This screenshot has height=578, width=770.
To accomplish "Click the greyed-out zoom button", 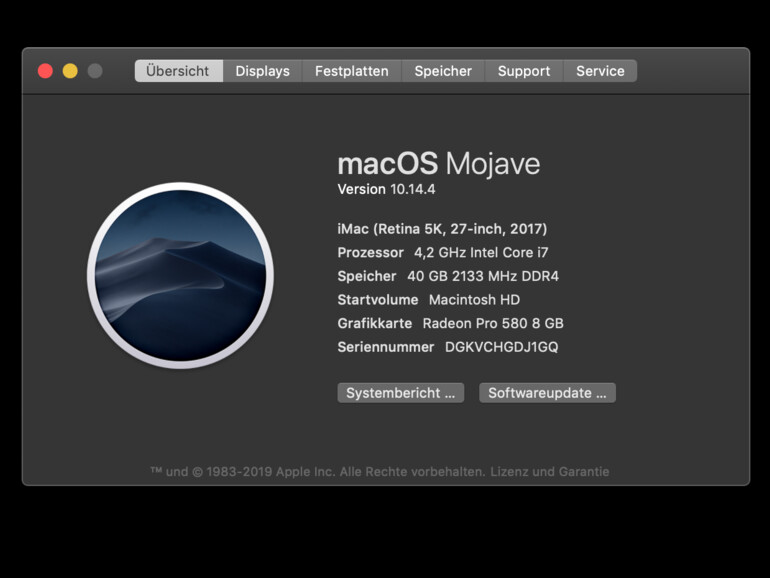I will coord(95,71).
